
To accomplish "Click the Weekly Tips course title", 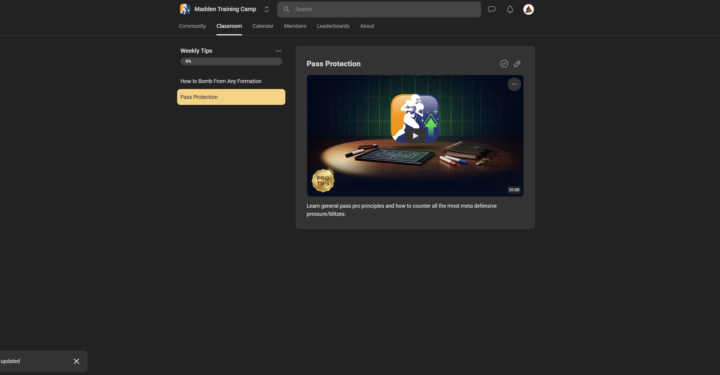I will click(x=196, y=51).
